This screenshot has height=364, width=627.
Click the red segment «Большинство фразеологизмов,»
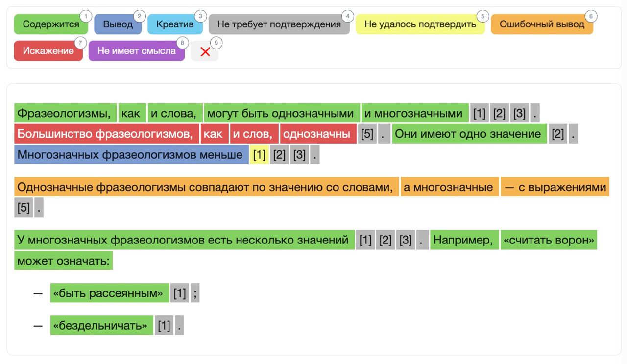point(107,134)
